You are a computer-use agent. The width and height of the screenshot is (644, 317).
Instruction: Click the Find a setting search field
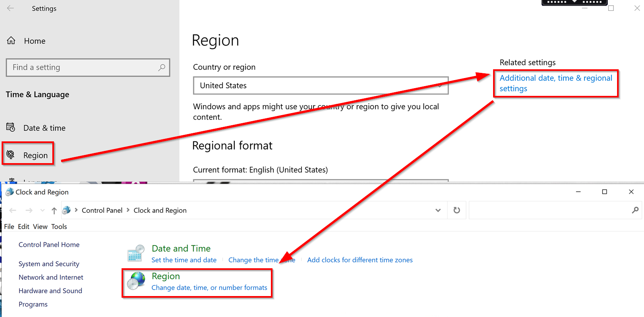[x=88, y=68]
